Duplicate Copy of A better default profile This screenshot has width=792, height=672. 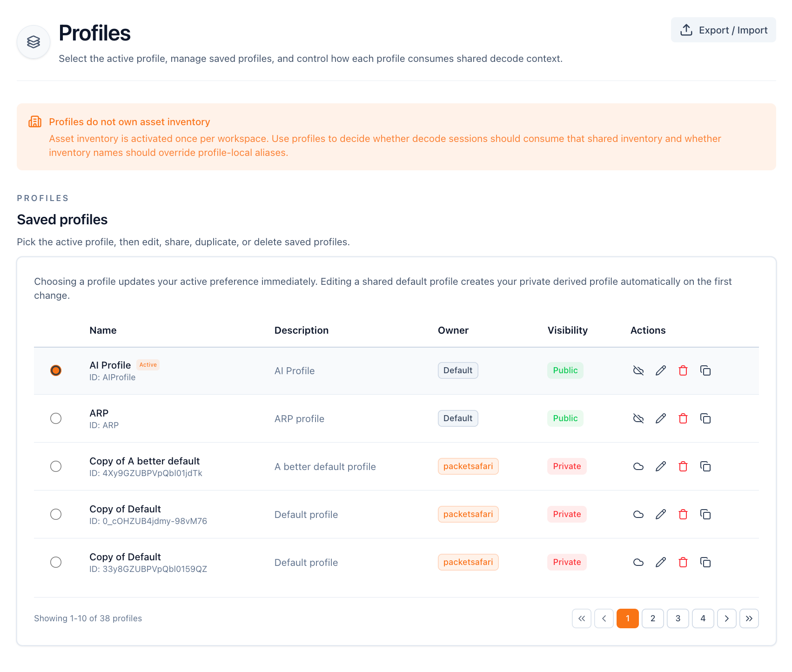[x=705, y=466]
